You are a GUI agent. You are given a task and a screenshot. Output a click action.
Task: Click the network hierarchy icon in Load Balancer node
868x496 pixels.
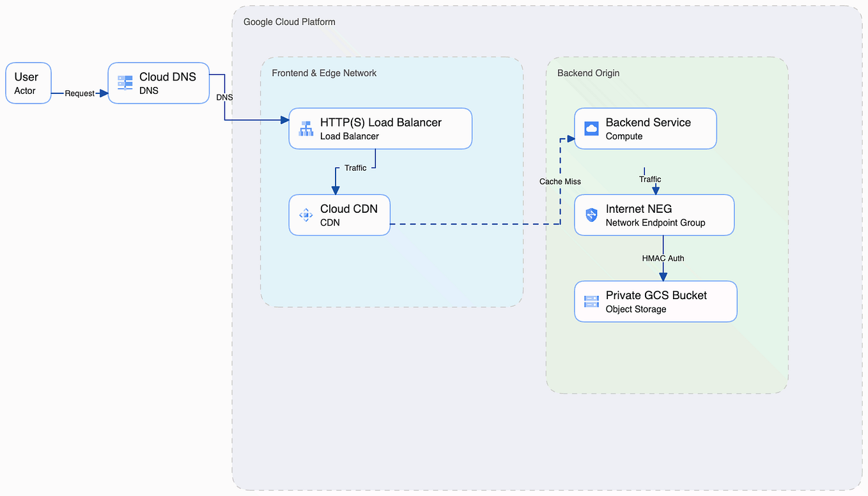pos(306,128)
